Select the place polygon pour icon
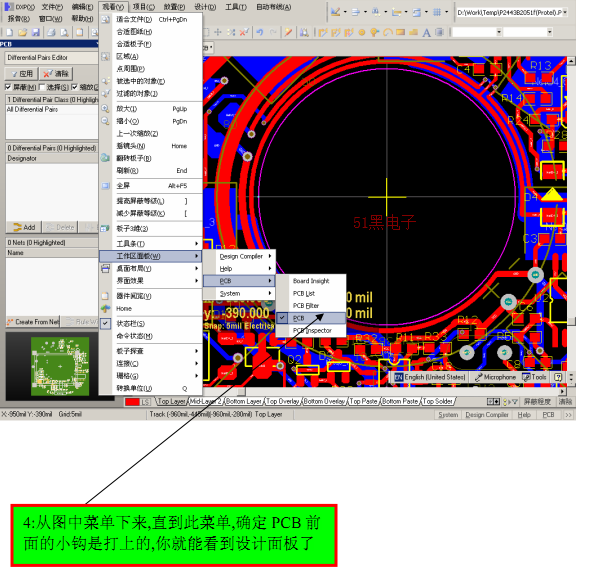This screenshot has width=595, height=570. pyautogui.click(x=413, y=33)
